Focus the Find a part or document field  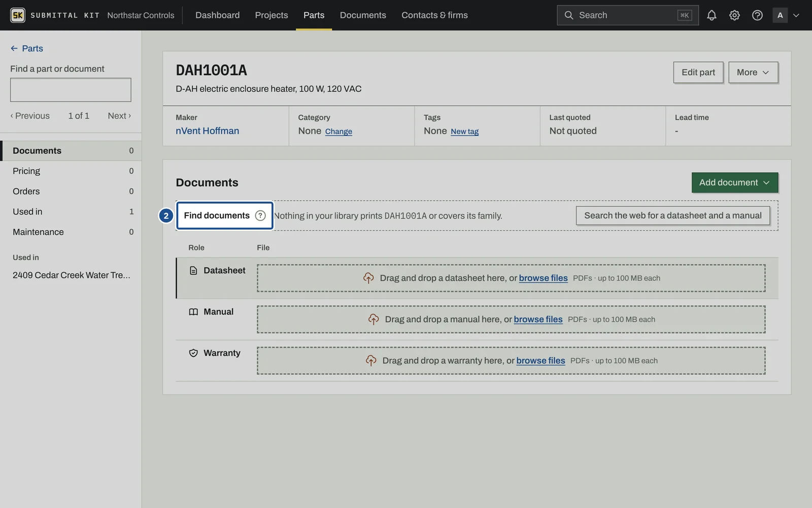71,90
